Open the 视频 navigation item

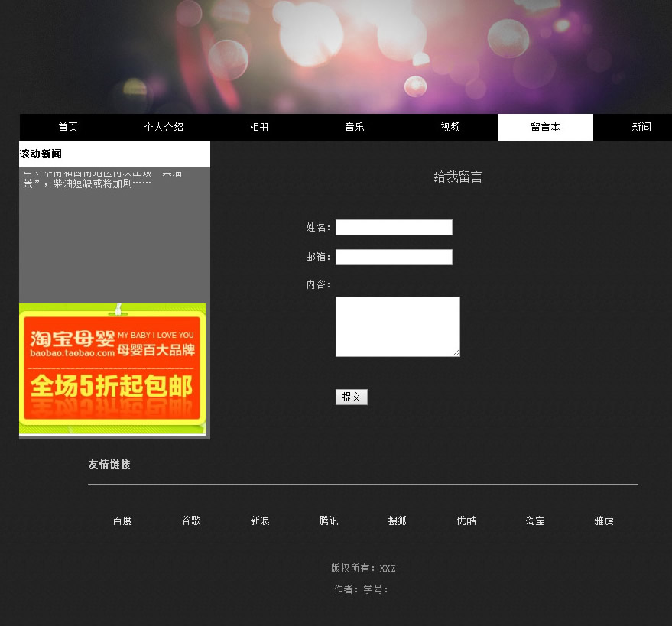coord(450,127)
